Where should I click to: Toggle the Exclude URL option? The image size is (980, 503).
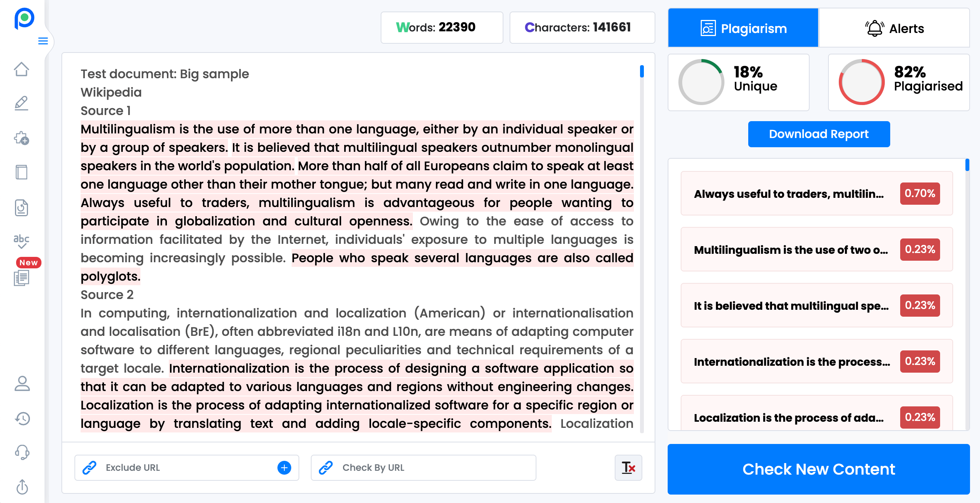tap(284, 467)
